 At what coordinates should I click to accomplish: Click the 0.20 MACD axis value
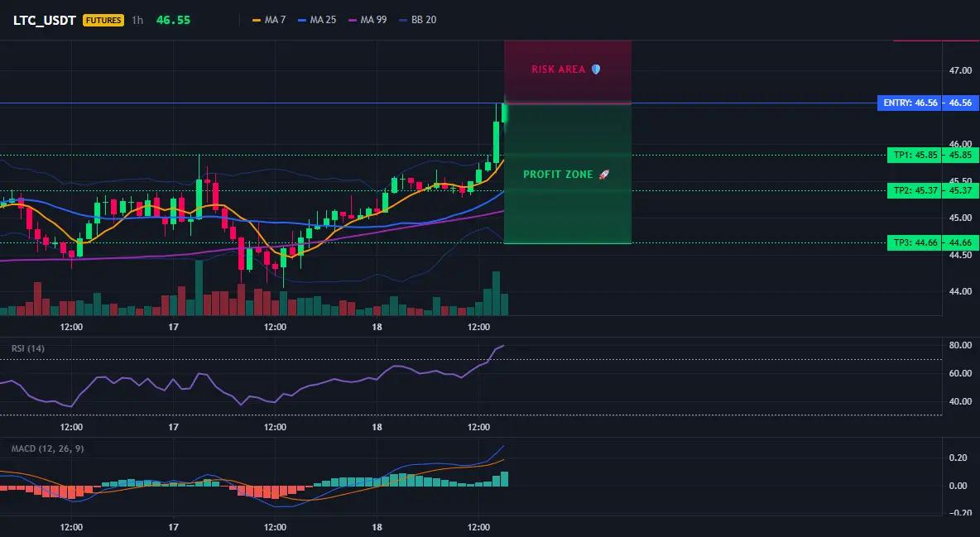pyautogui.click(x=958, y=458)
